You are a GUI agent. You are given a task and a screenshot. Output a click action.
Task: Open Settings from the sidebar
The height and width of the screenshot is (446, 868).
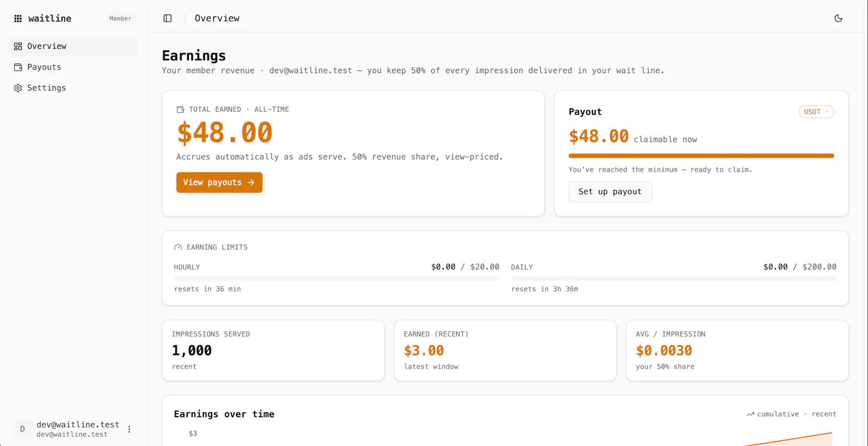[x=74, y=88]
